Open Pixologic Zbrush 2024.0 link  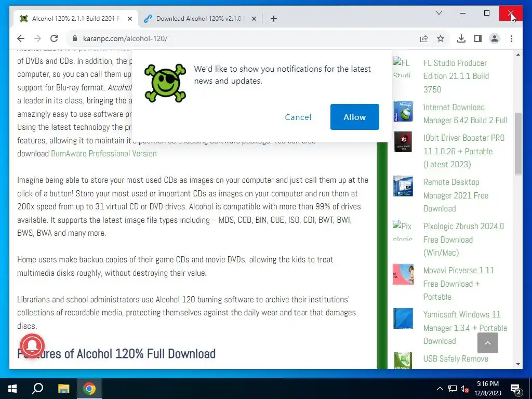[463, 239]
